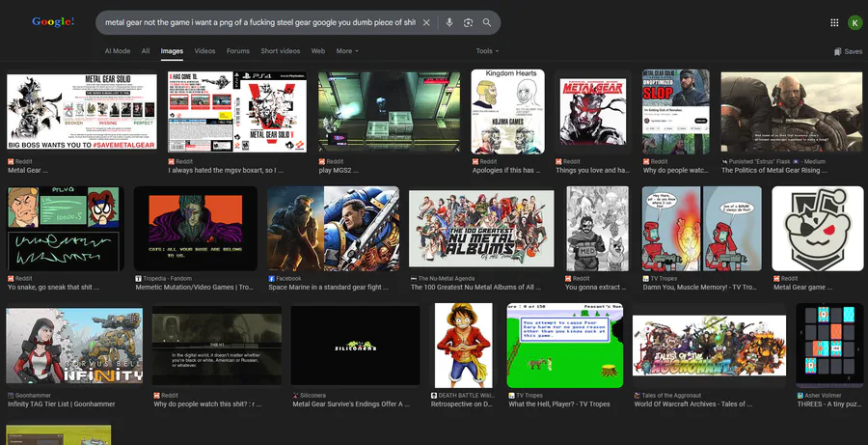This screenshot has height=445, width=868.
Task: Open 'Space Marine in a standard gear fight' link
Action: [328, 288]
